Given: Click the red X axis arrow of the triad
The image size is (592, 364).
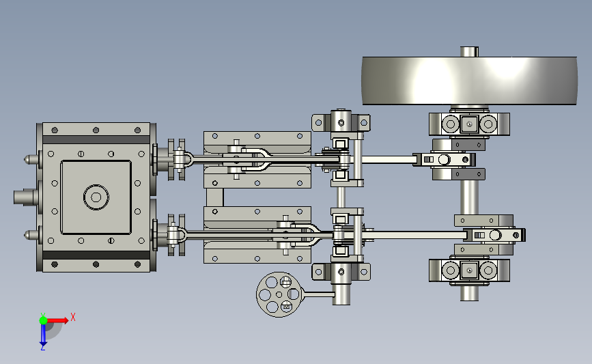Looking at the screenshot, I should [x=57, y=320].
